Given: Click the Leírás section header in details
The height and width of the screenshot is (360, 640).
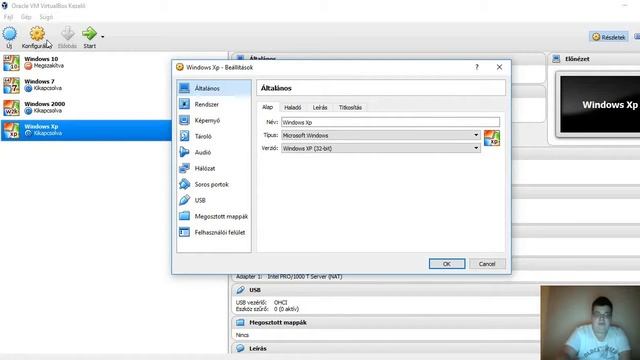Looking at the screenshot, I should pos(386,349).
